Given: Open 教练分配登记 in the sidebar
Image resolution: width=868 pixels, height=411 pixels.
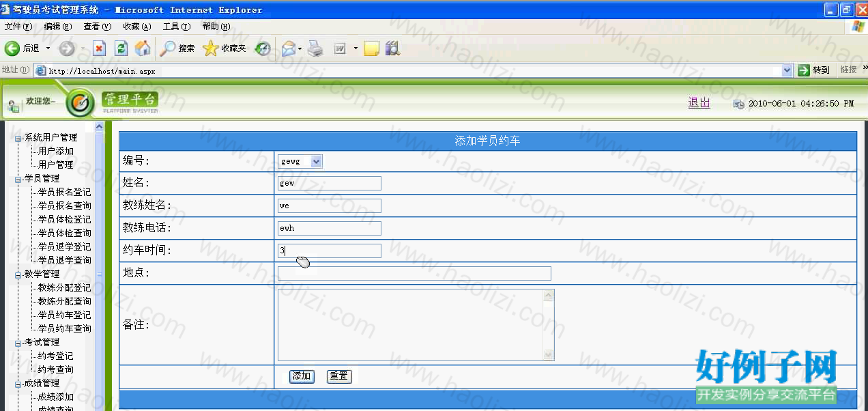Looking at the screenshot, I should tap(65, 288).
